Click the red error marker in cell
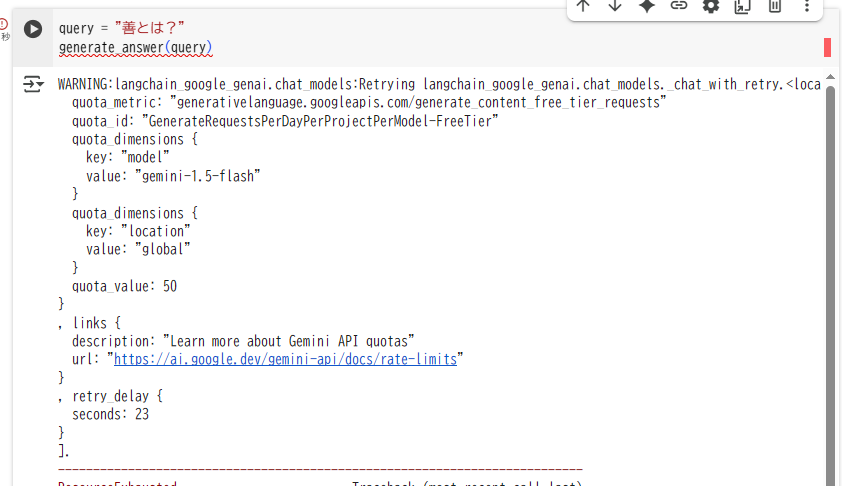This screenshot has width=842, height=486. [x=828, y=47]
